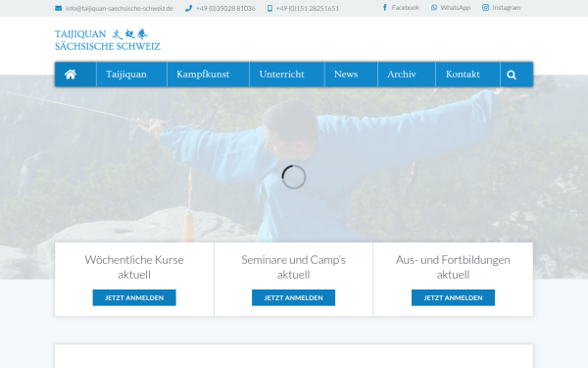Image resolution: width=588 pixels, height=368 pixels.
Task: Open the Taijiquan menu item
Action: [126, 75]
